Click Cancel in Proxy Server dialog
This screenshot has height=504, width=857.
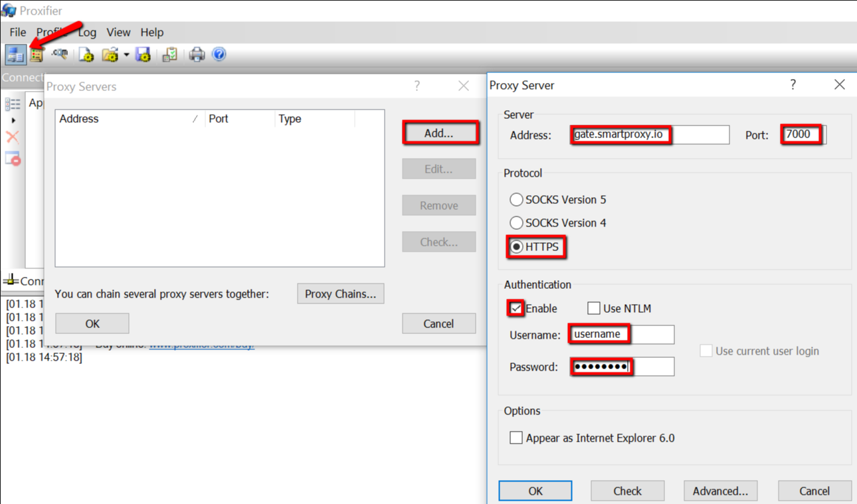pyautogui.click(x=814, y=491)
